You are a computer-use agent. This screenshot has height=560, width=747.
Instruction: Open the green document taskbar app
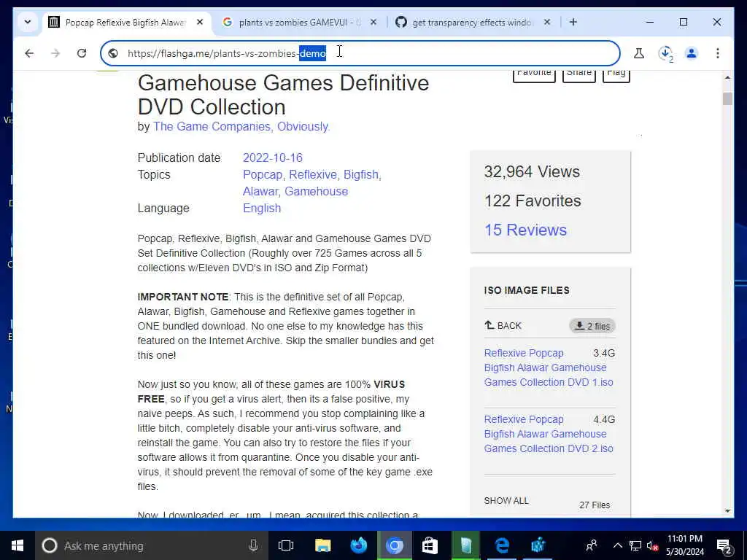pos(466,545)
